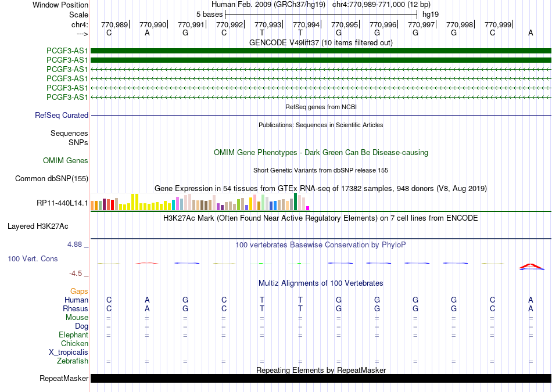Click the Layered H3K27Ac track label
Image resolution: width=552 pixels, height=392 pixels.
38,226
